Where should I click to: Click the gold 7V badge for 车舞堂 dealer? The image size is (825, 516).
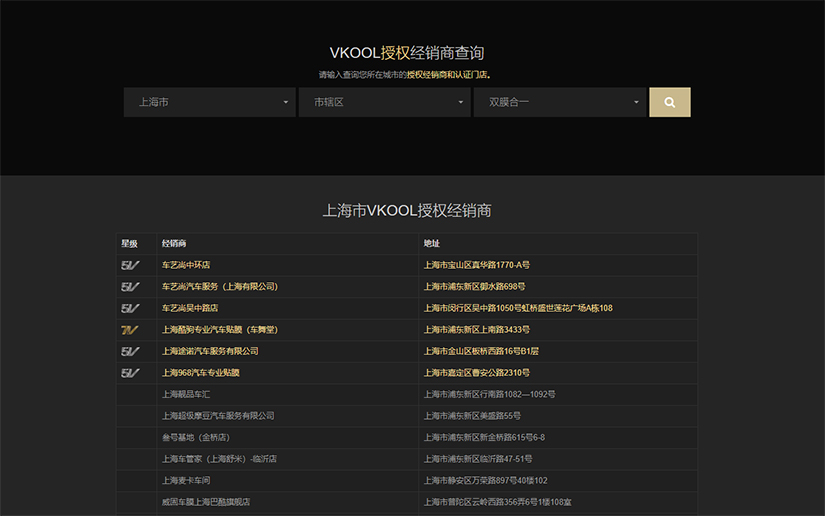(130, 330)
